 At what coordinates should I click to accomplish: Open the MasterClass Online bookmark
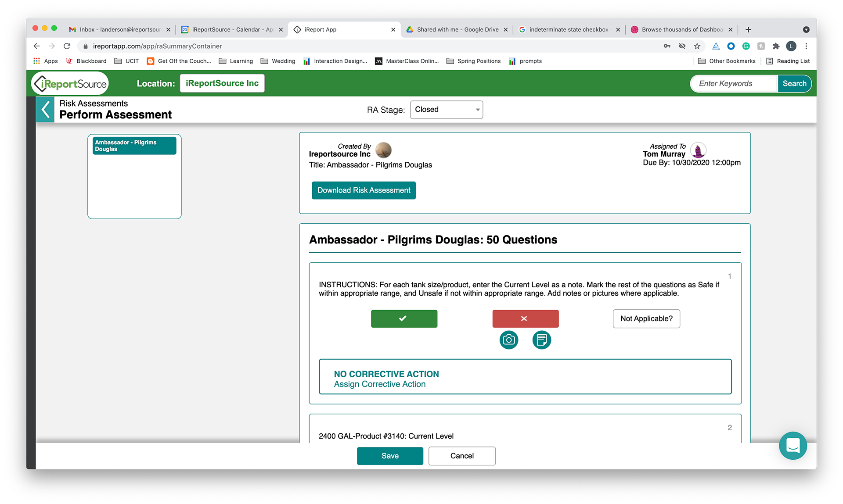407,61
